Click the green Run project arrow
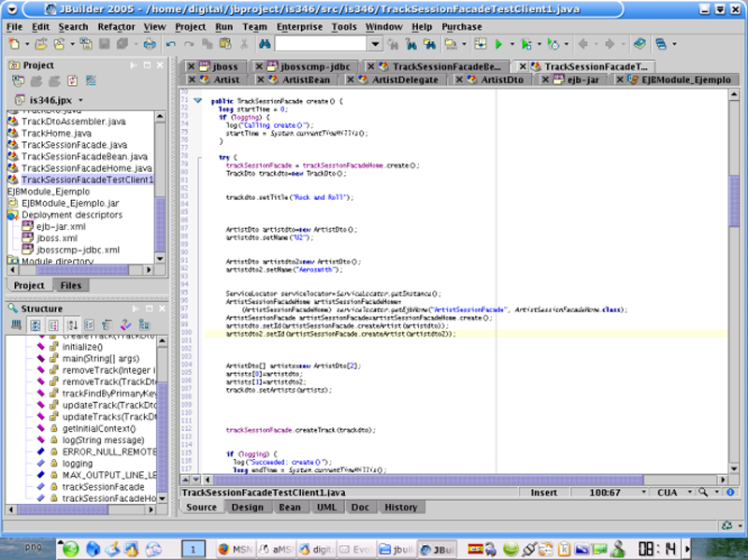This screenshot has height=560, width=748. [x=499, y=44]
